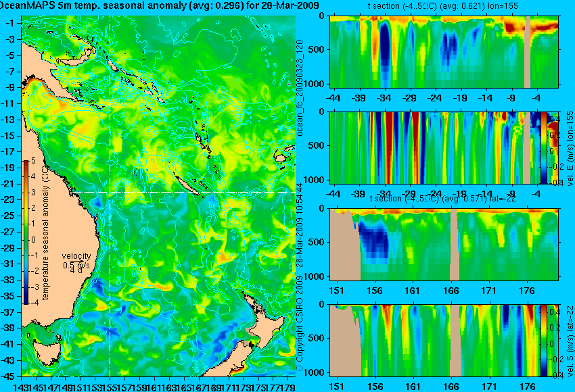575x392 pixels.
Task: Click the map's temperature anomaly color bar
Action: click(26, 232)
